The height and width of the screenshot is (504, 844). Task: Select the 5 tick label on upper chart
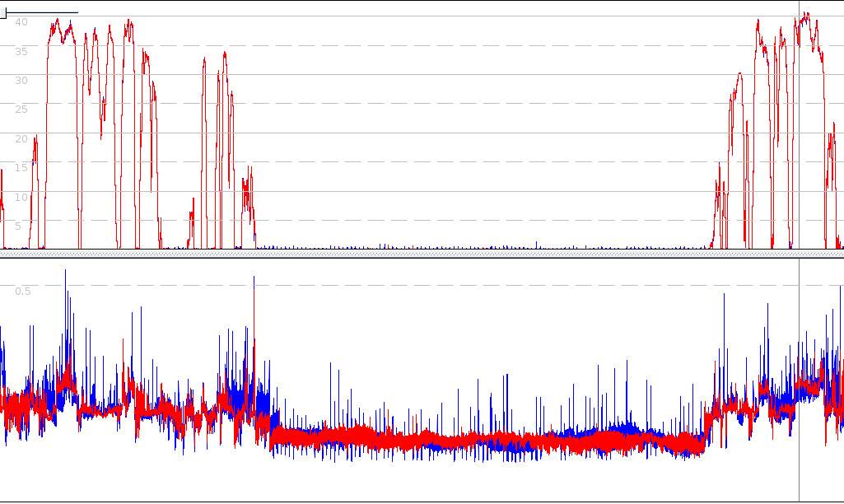click(19, 225)
